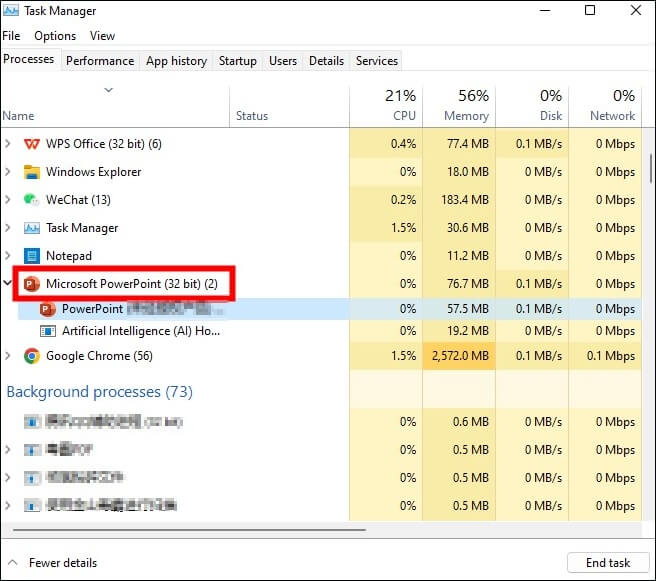Click the Notepad process icon
The width and height of the screenshot is (656, 581).
(x=32, y=256)
